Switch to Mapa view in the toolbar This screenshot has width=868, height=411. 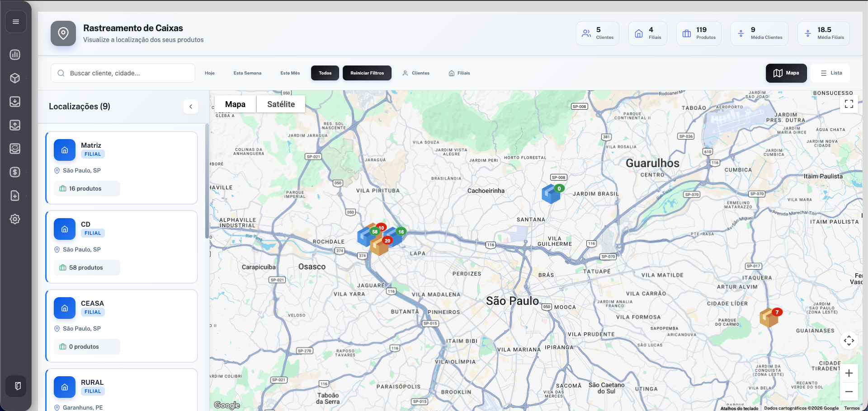[x=786, y=73]
